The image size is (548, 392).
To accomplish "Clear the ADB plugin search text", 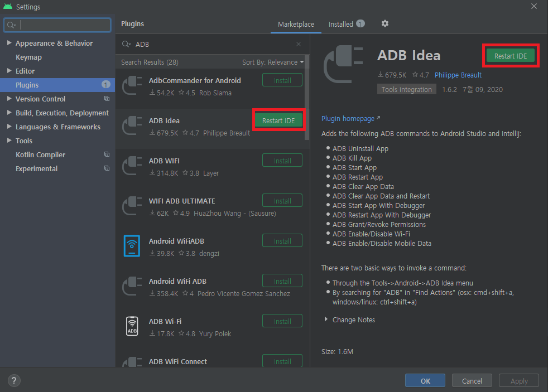I will pos(299,44).
